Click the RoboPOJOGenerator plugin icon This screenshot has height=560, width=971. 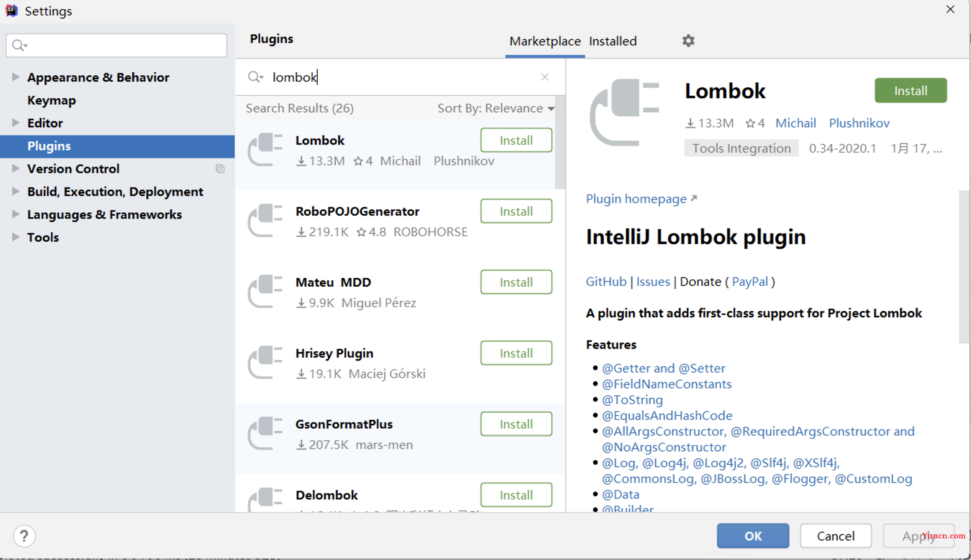(267, 220)
